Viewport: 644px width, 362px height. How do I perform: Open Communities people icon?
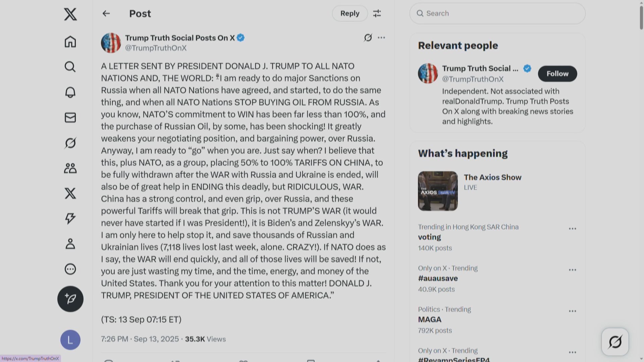(x=70, y=168)
